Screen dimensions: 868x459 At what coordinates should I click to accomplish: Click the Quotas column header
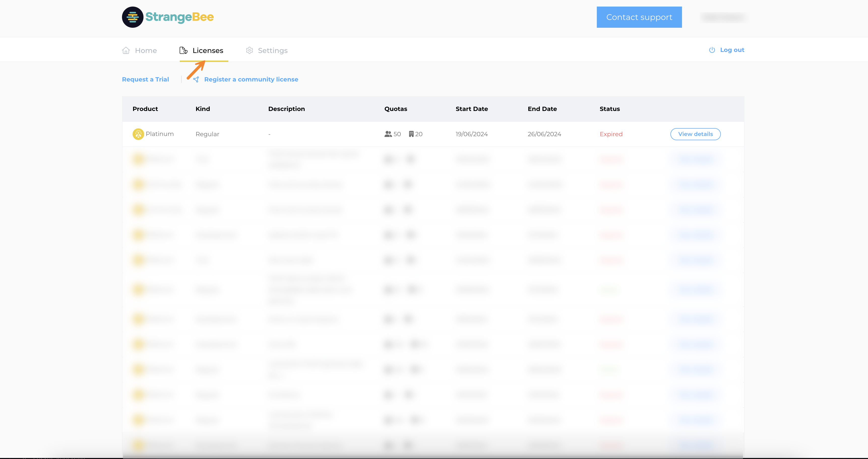396,109
